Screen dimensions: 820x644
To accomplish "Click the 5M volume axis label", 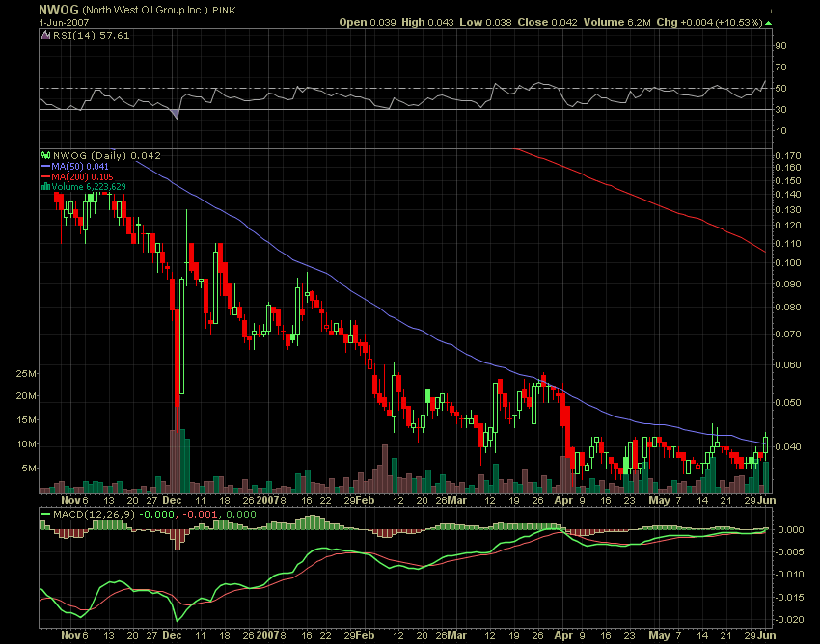I will click(29, 469).
